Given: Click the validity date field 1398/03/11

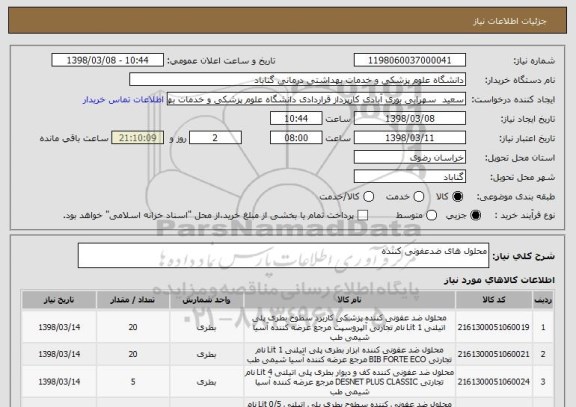Looking at the screenshot, I should pyautogui.click(x=410, y=138).
